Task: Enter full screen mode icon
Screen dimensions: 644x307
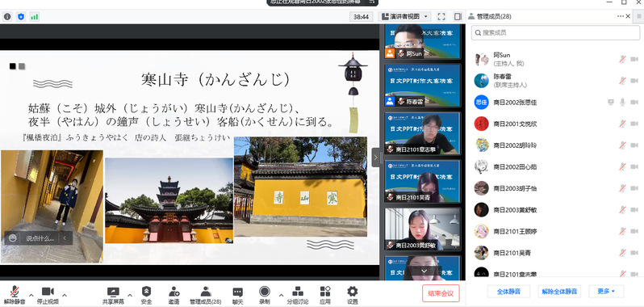Action: [x=441, y=16]
